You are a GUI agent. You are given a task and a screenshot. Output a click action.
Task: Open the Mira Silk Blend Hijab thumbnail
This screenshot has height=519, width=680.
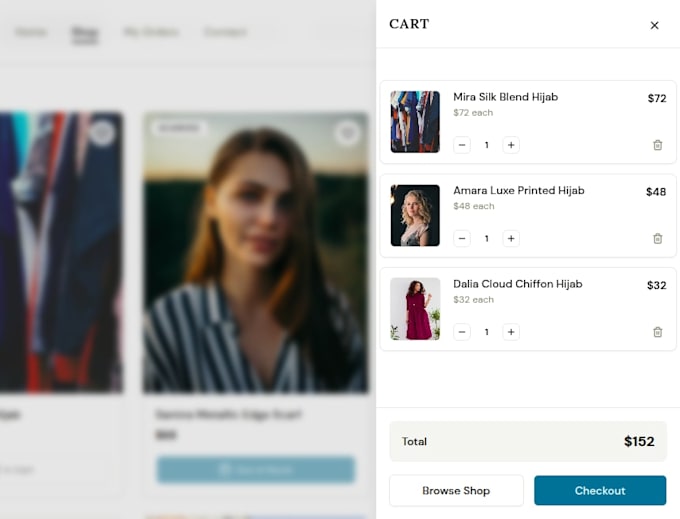pyautogui.click(x=415, y=122)
